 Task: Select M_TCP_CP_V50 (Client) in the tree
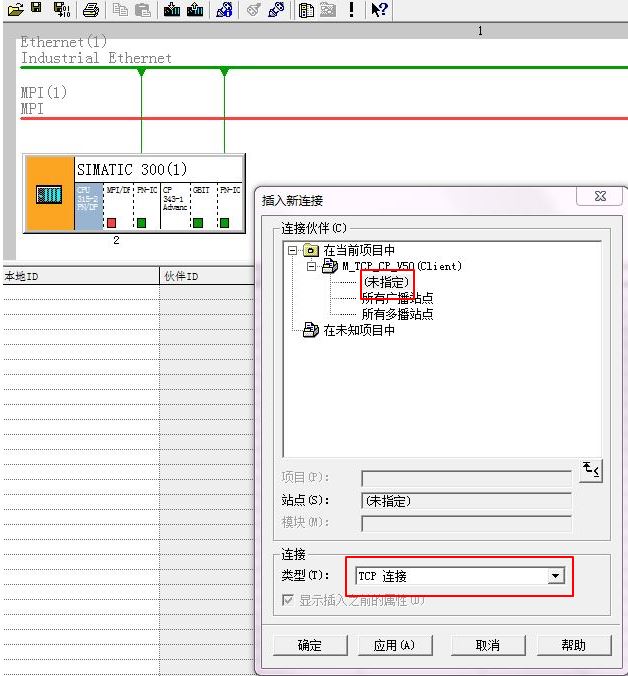click(x=402, y=266)
